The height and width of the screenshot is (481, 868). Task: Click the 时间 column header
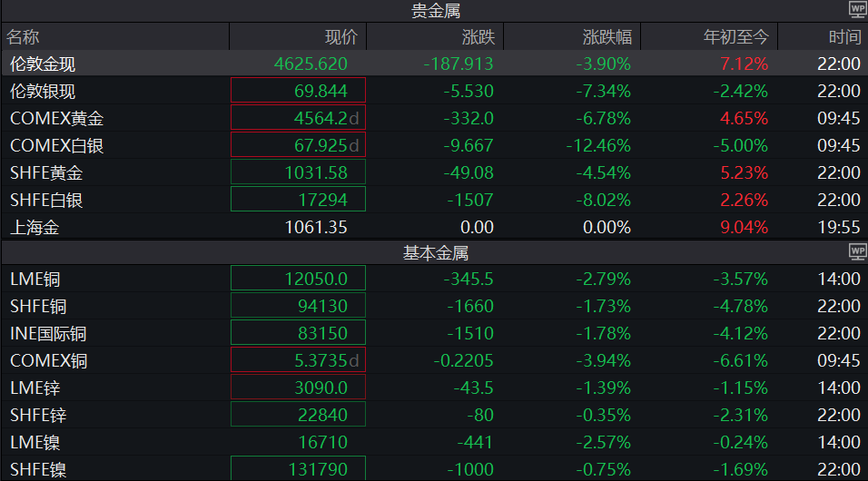coord(843,37)
